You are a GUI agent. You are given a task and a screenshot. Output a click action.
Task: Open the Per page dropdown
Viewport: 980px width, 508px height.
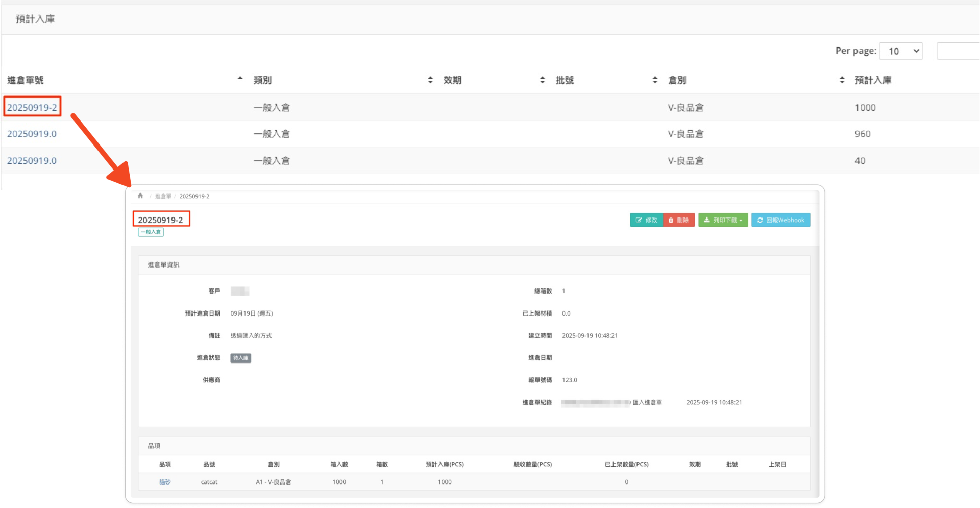click(901, 51)
